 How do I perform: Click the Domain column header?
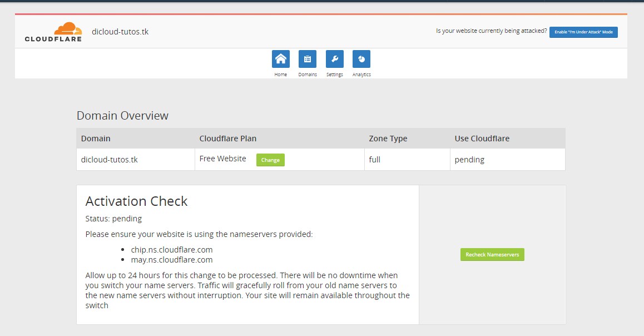point(96,138)
